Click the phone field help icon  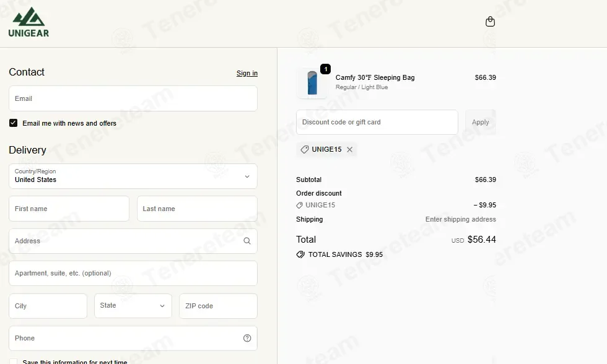[247, 338]
